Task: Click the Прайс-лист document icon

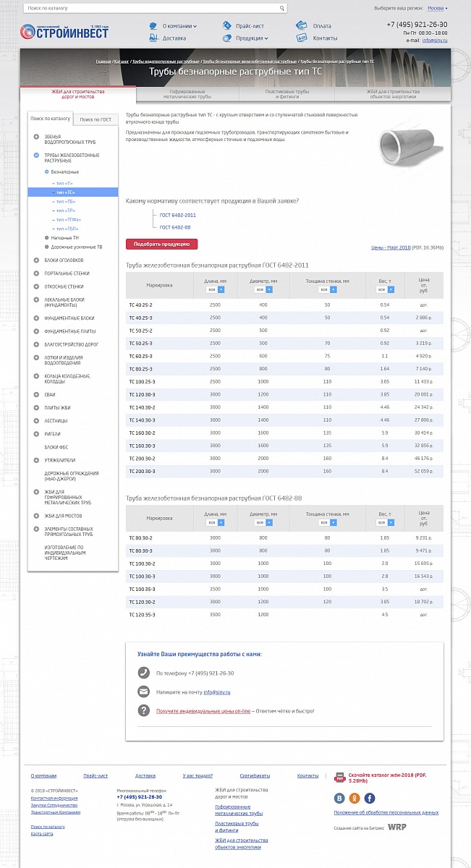Action: [x=226, y=25]
